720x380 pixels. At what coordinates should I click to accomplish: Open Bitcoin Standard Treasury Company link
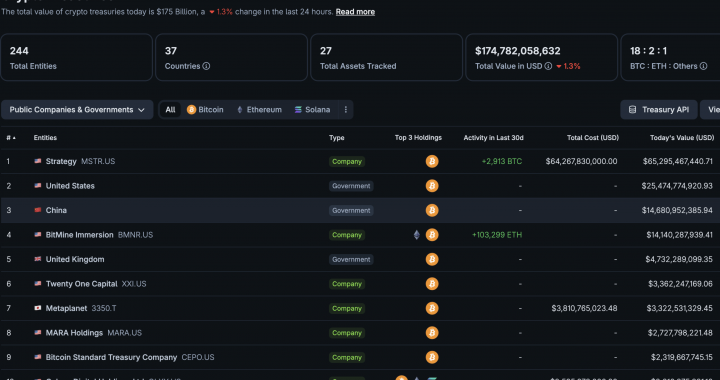pyautogui.click(x=111, y=357)
